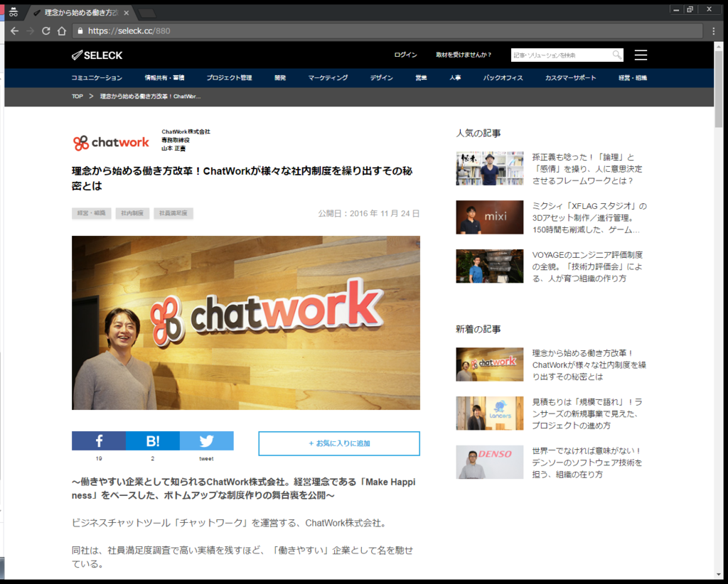728x584 pixels.
Task: Click 新着の記事 heading
Action: [x=478, y=330]
